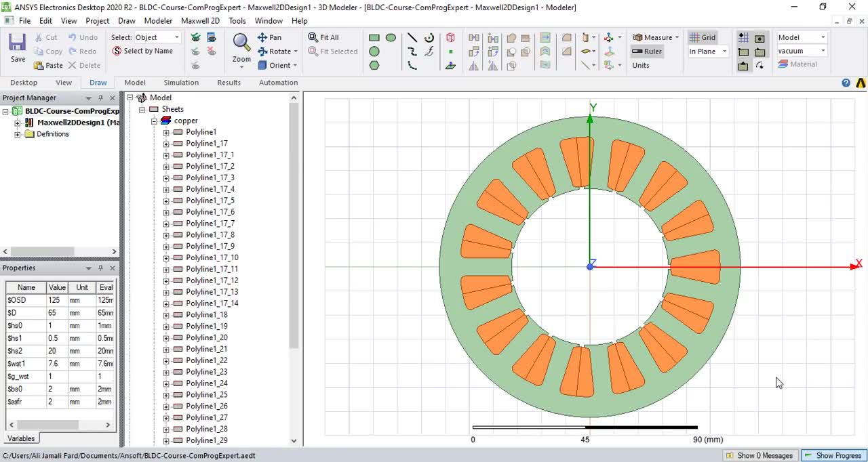
Task: Click the Unite objects icon
Action: 511,37
